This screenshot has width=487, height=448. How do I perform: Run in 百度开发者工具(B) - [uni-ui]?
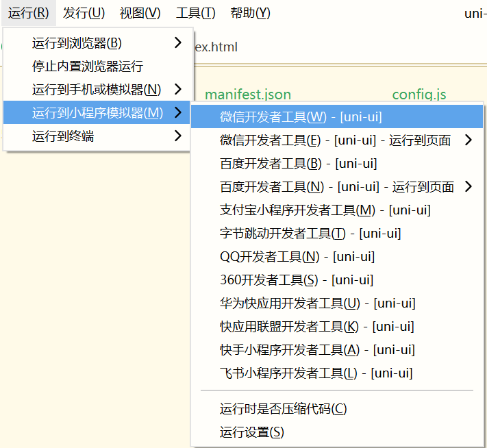[x=337, y=164]
